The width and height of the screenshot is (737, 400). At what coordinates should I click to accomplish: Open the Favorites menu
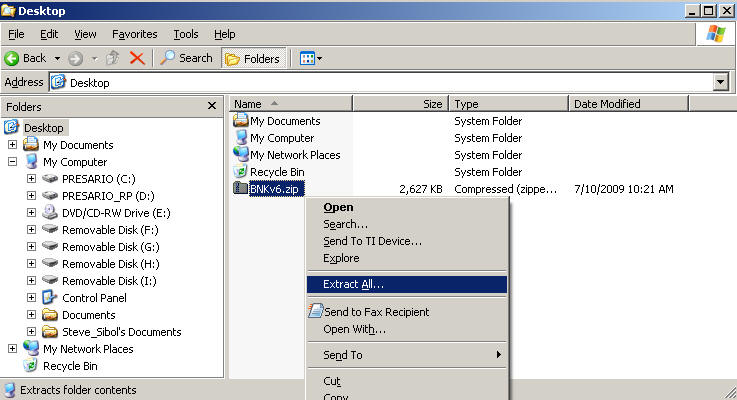pos(134,34)
